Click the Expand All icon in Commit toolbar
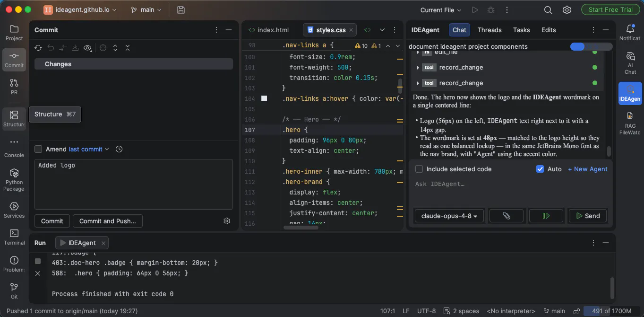The width and height of the screenshot is (644, 317). click(x=115, y=48)
